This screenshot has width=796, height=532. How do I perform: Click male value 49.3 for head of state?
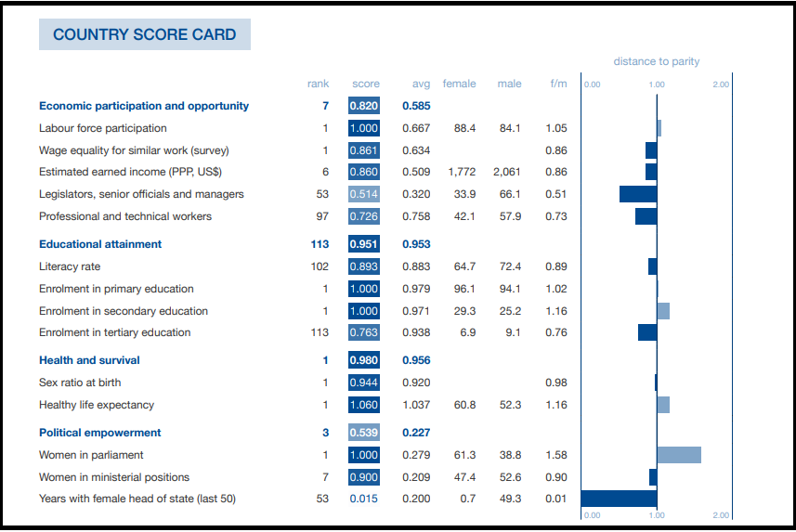pyautogui.click(x=510, y=499)
